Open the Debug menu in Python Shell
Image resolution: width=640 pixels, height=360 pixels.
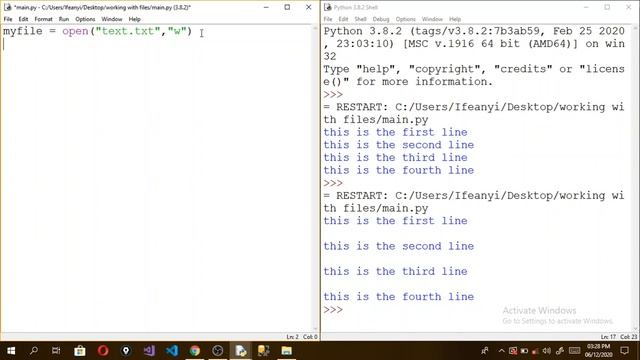point(381,19)
